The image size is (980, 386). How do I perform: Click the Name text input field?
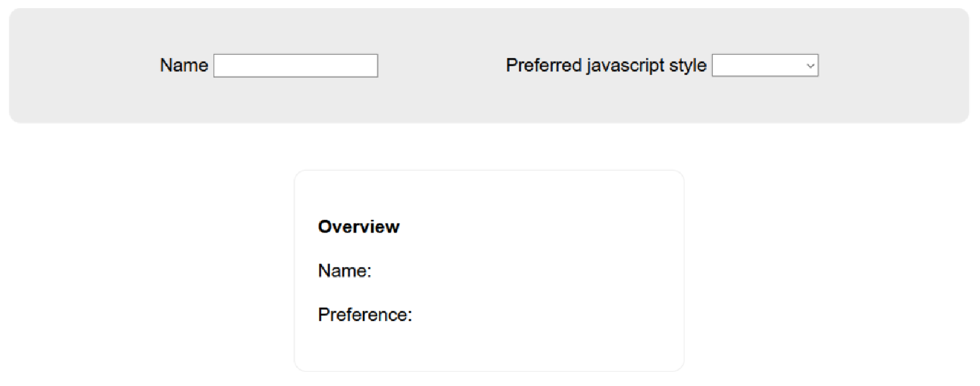[x=296, y=66]
